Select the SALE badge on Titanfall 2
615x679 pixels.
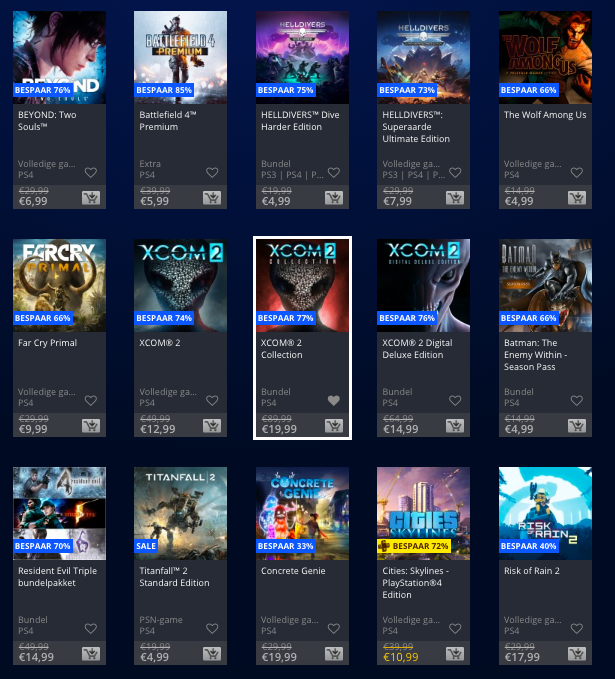click(x=146, y=546)
